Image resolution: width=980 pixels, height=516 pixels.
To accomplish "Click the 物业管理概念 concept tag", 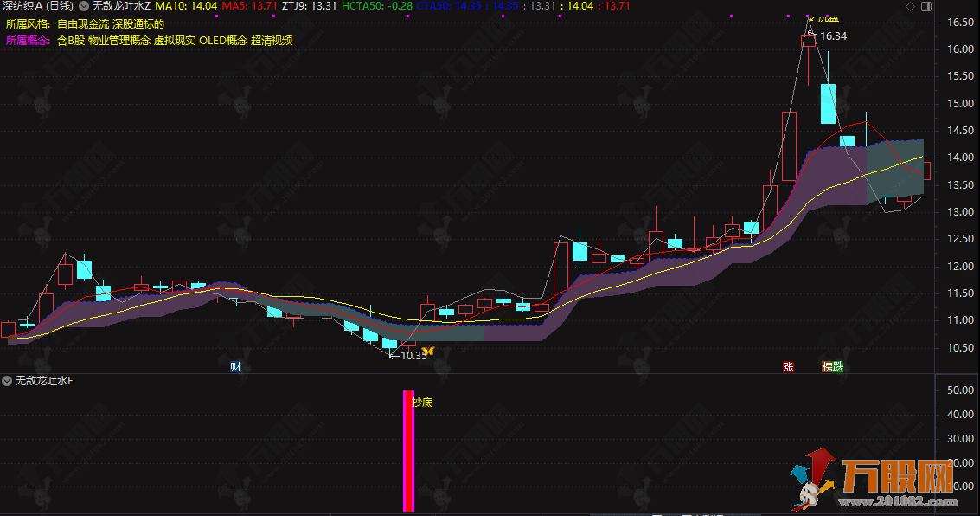I will click(x=119, y=40).
